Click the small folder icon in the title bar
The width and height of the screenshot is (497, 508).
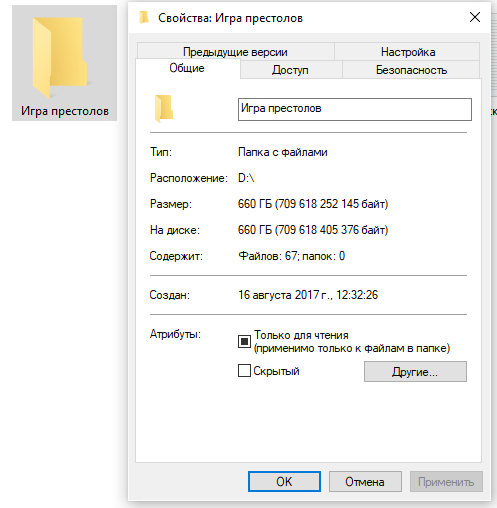point(144,17)
